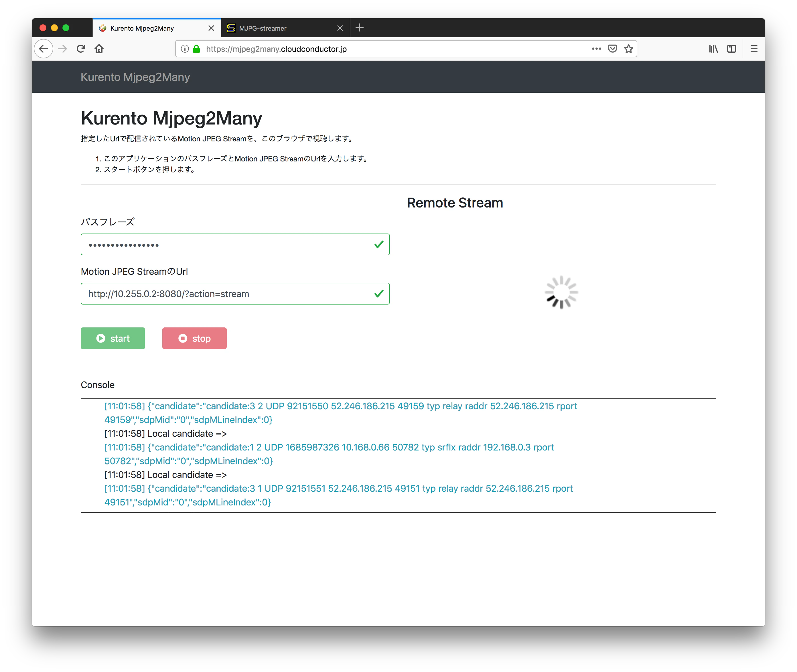Click the red stop button
This screenshot has height=672, width=797.
(194, 338)
